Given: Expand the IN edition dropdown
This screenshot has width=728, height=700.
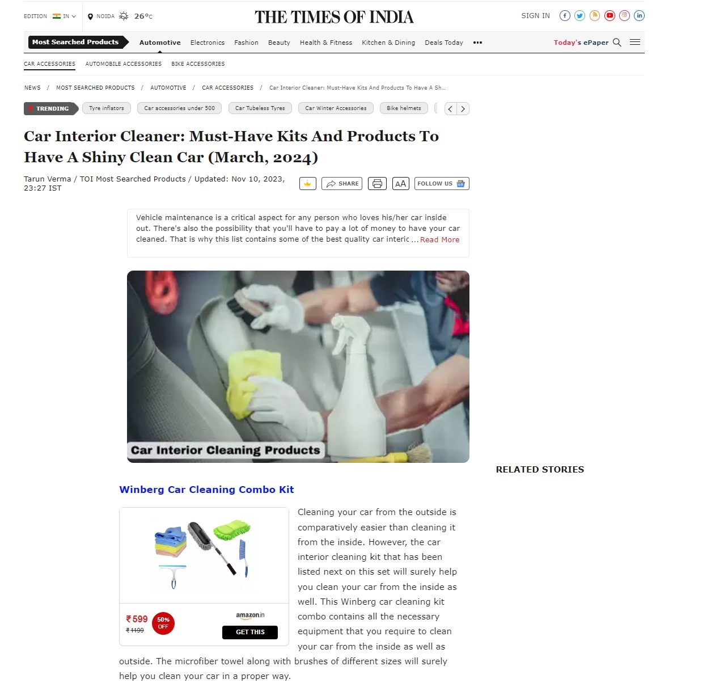Looking at the screenshot, I should click(x=65, y=16).
